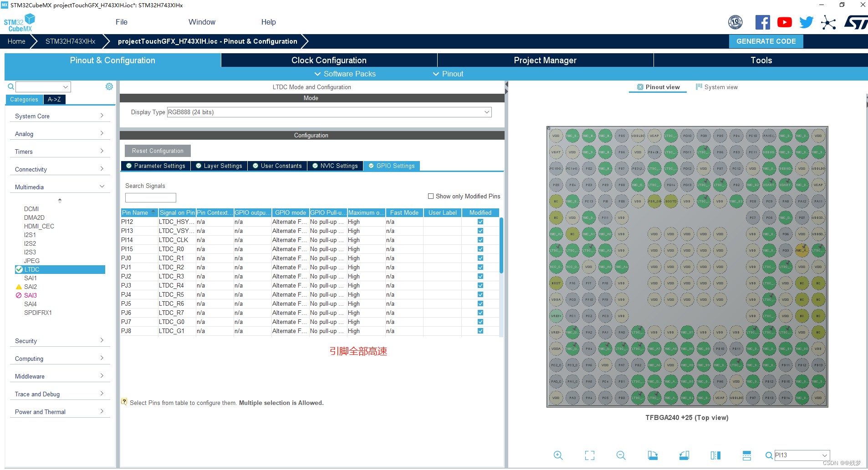Open the YouTube link icon
Viewport: 868px width, 470px height.
[x=785, y=22]
